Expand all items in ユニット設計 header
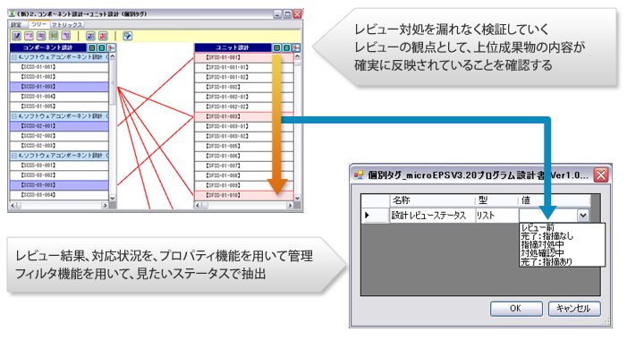This screenshot has height=340, width=644. tap(277, 47)
